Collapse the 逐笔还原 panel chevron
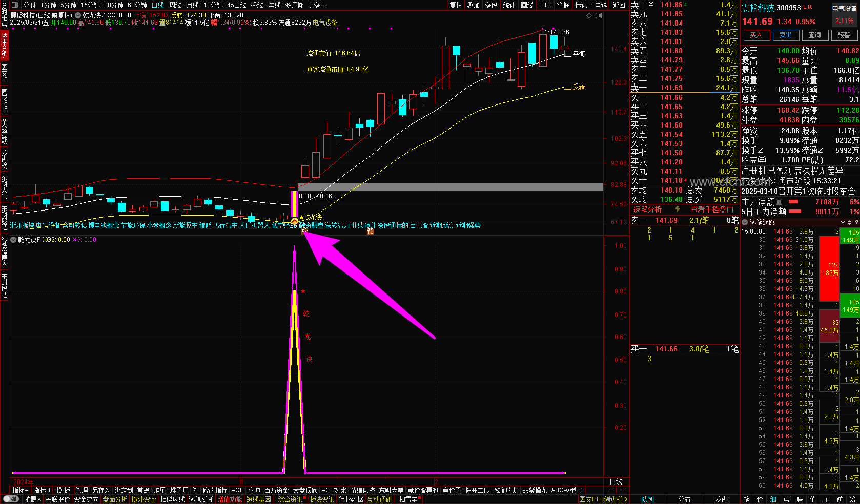 point(745,222)
